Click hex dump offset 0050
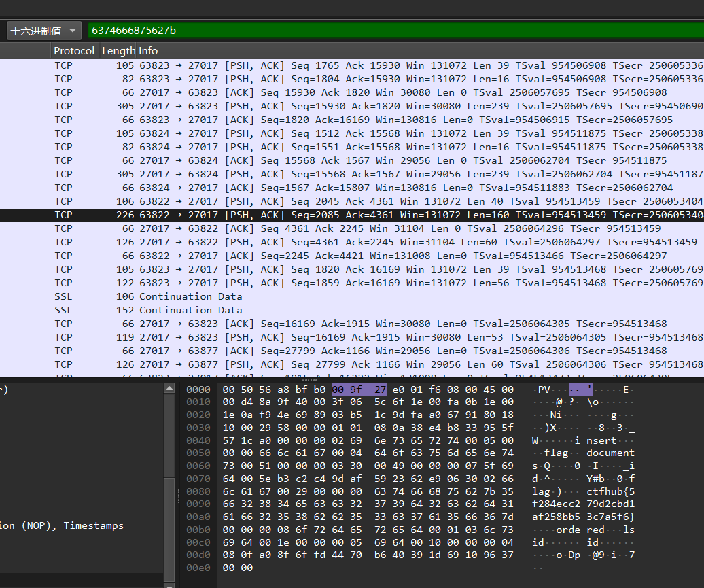The image size is (704, 588). click(x=198, y=453)
